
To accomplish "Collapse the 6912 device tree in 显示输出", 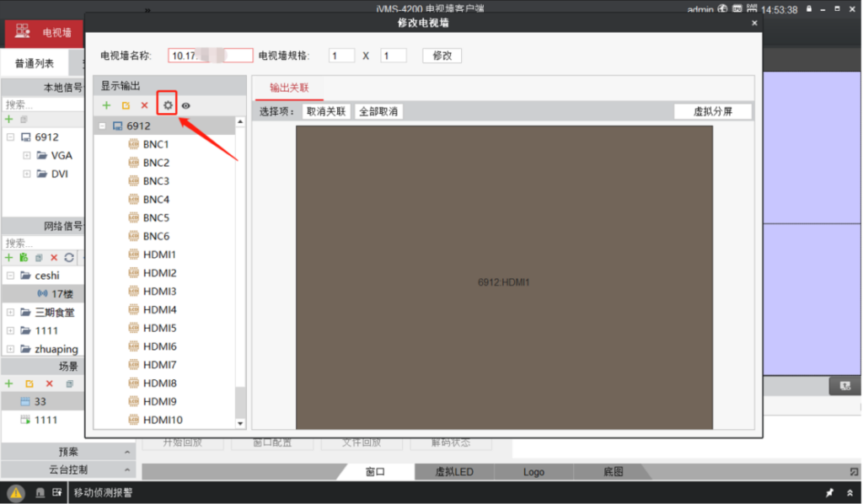I will (103, 126).
